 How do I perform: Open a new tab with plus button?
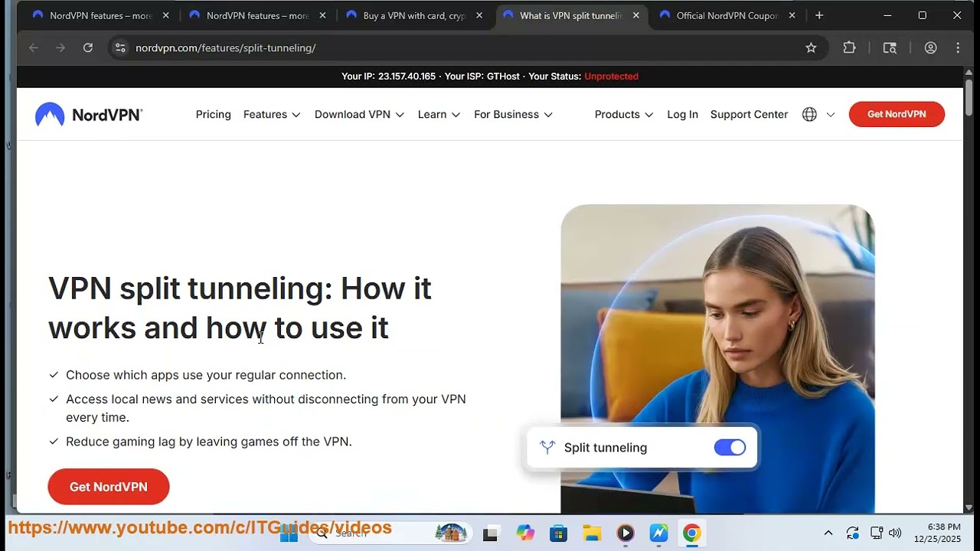coord(819,15)
